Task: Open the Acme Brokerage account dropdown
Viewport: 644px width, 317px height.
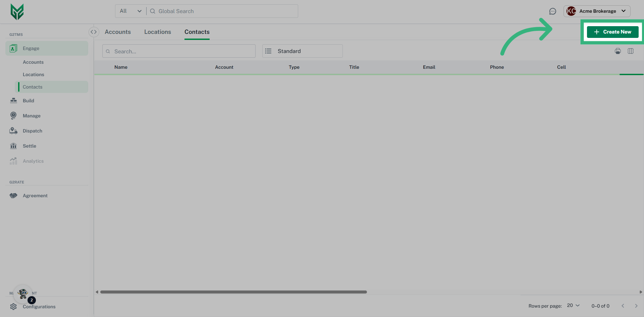Action: pyautogui.click(x=597, y=11)
